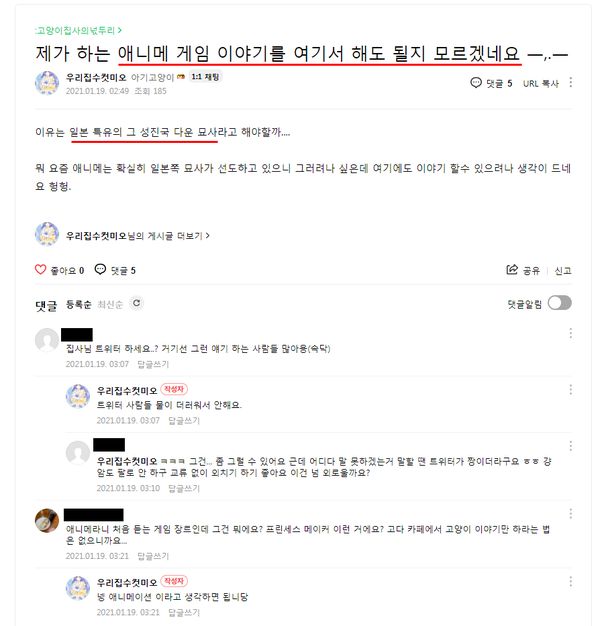Expand 우리집수컷미오님의 게시글 더보기
600x626 pixels.
pos(138,236)
